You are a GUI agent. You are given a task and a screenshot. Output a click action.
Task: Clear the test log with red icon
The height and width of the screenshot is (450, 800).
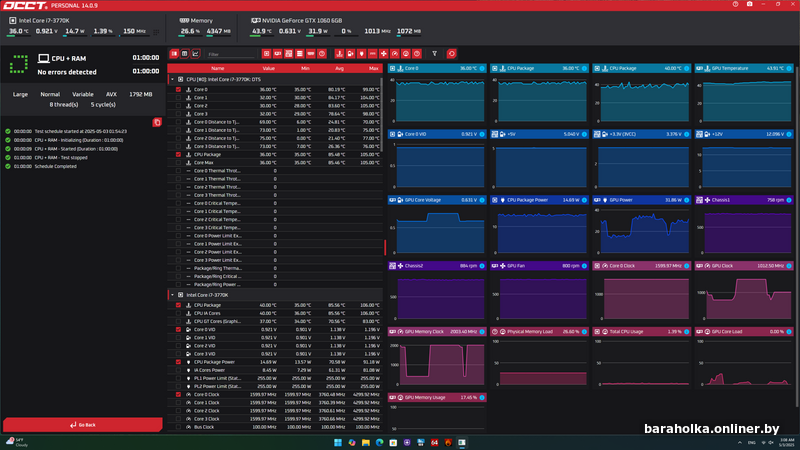(157, 122)
